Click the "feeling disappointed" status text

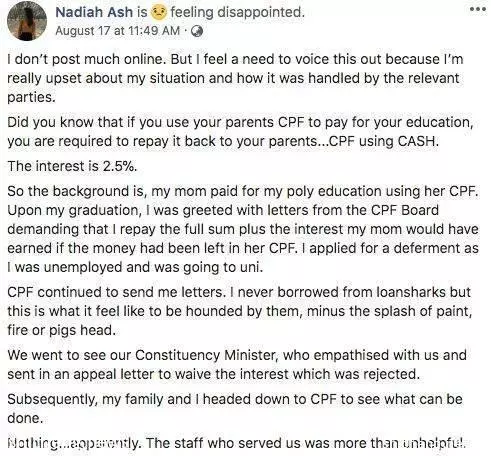click(237, 12)
